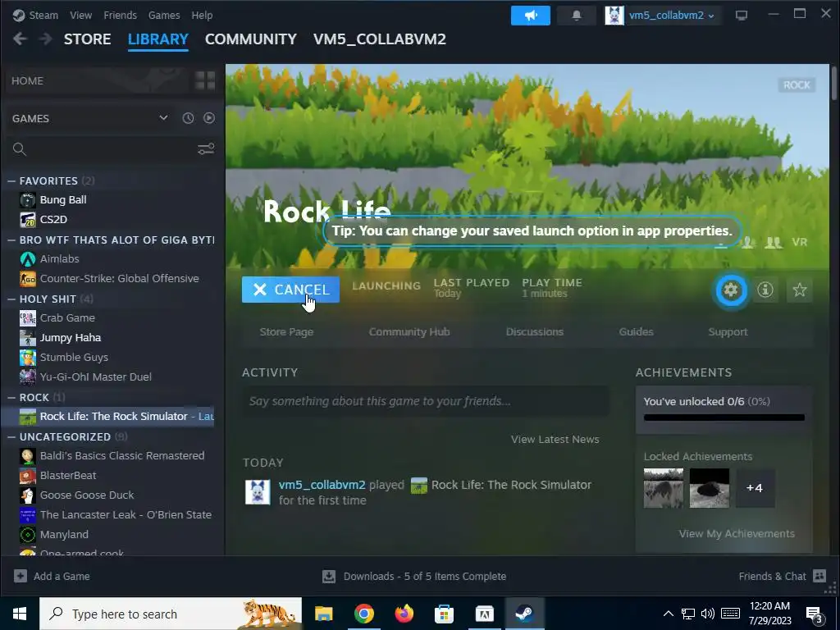Cancel the game launch

coord(290,290)
